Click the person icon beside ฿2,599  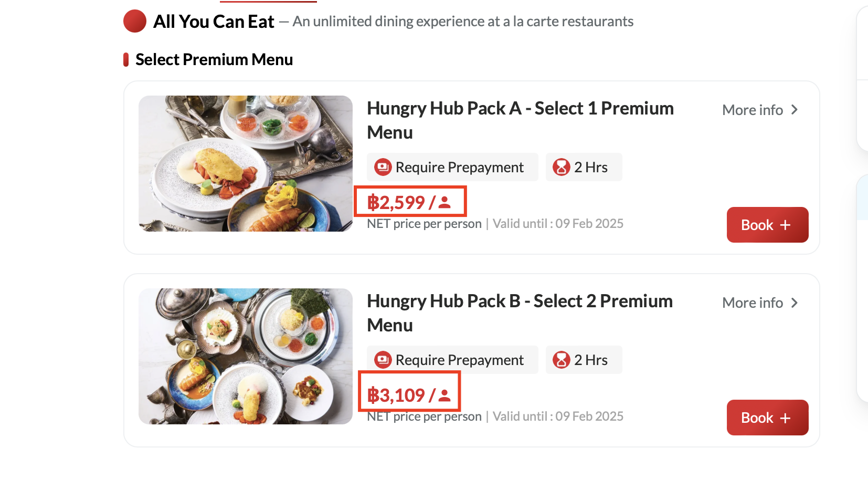444,202
